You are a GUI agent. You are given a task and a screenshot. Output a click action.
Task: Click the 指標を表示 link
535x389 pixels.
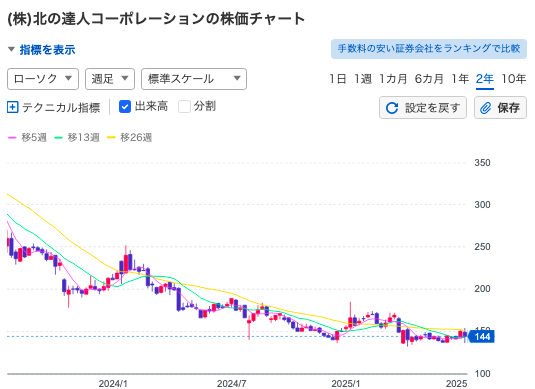click(x=47, y=50)
